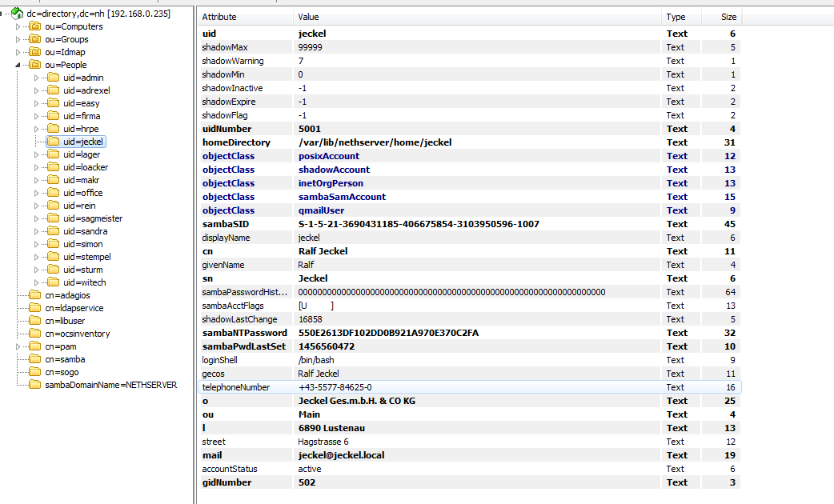
Task: Click the organization value Jeckel Ges.m.b.H. & CO KG
Action: [357, 401]
